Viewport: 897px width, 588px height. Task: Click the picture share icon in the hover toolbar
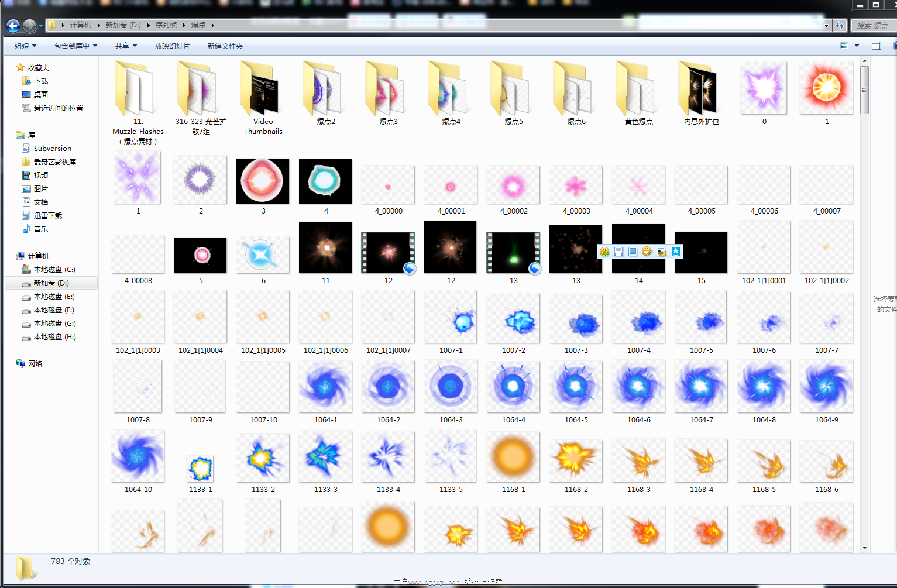coord(661,252)
